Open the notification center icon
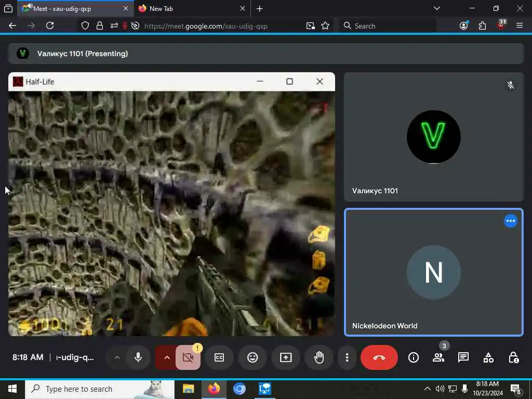 (516, 389)
